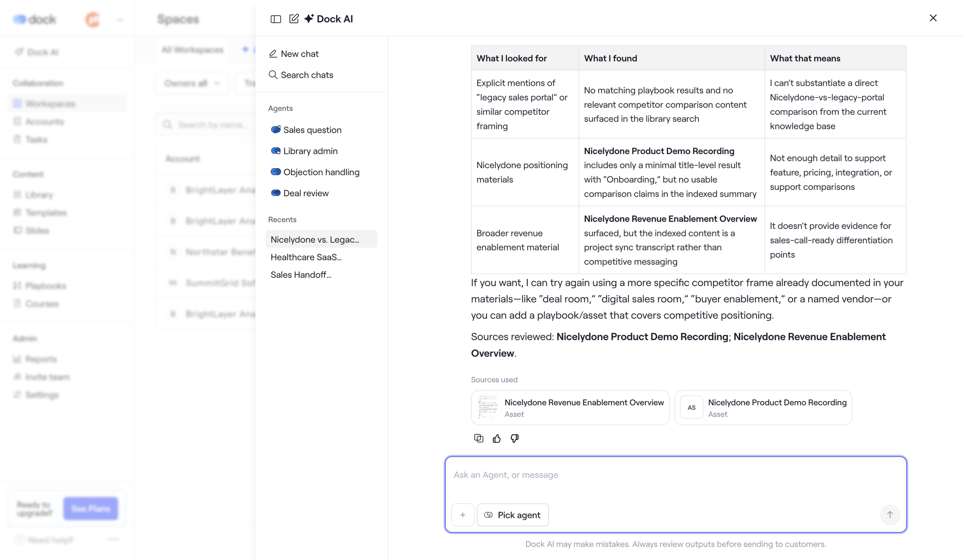This screenshot has height=560, width=964.
Task: Switch to All Workspaces tab
Action: [x=192, y=50]
